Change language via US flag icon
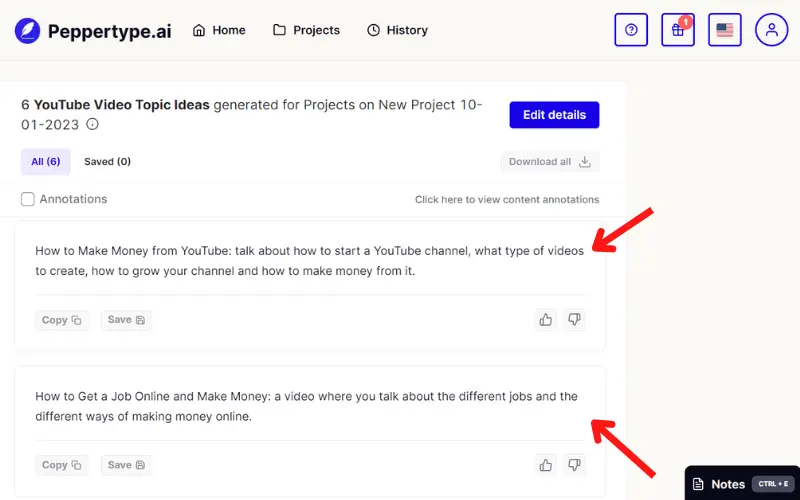This screenshot has width=800, height=500. pos(724,30)
